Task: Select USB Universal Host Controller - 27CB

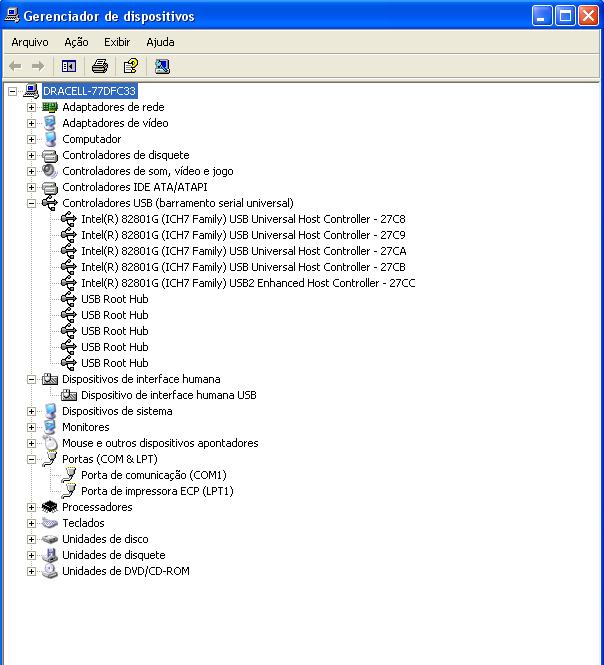Action: pyautogui.click(x=243, y=267)
